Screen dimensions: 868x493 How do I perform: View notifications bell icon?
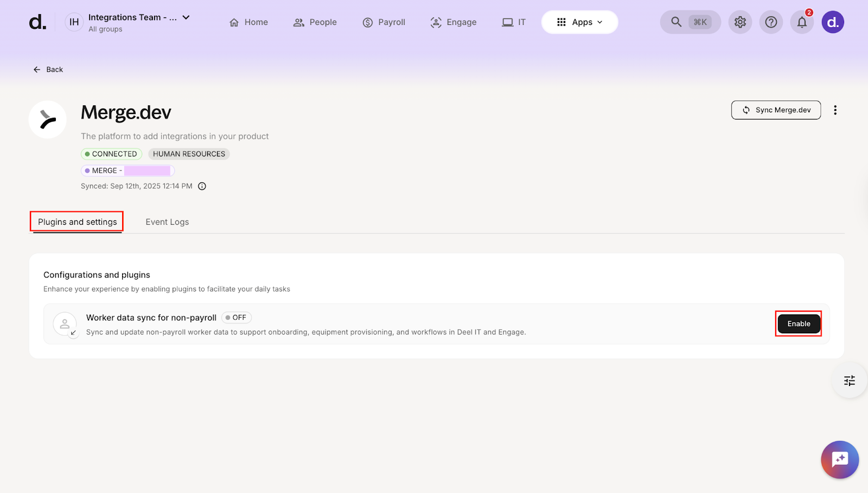point(802,22)
